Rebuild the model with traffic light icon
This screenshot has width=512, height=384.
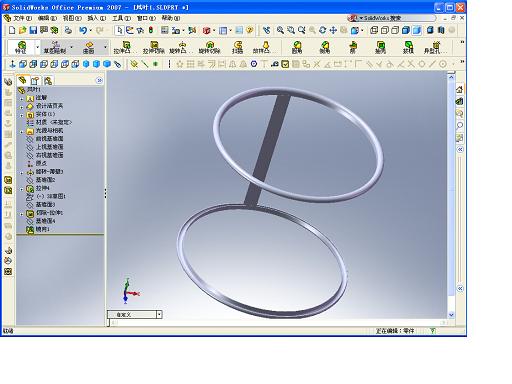click(151, 30)
